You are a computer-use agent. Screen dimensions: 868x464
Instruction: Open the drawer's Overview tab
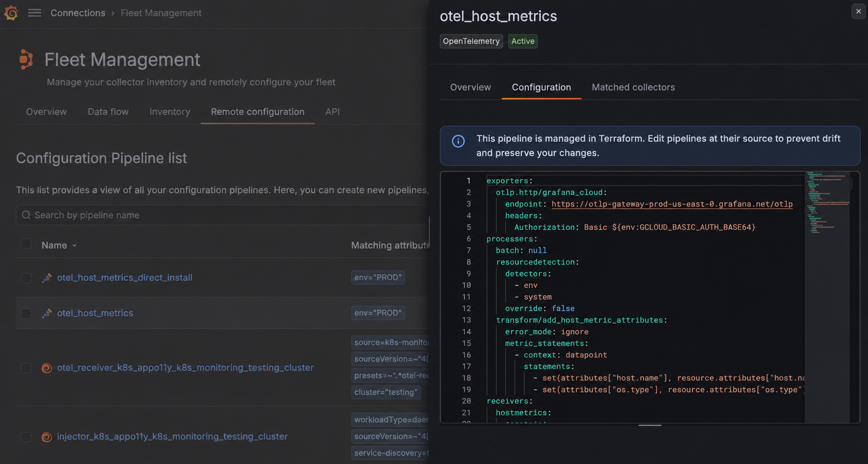click(x=471, y=87)
